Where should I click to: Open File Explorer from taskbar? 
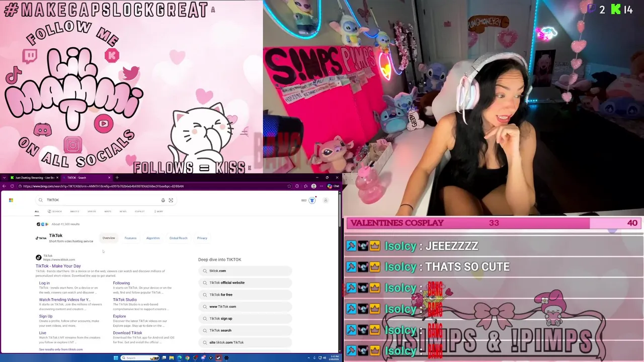click(172, 358)
